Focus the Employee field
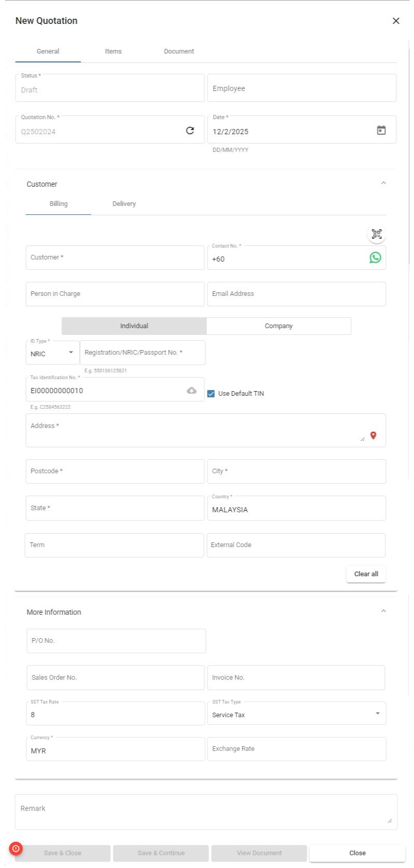This screenshot has height=868, width=414. 302,88
